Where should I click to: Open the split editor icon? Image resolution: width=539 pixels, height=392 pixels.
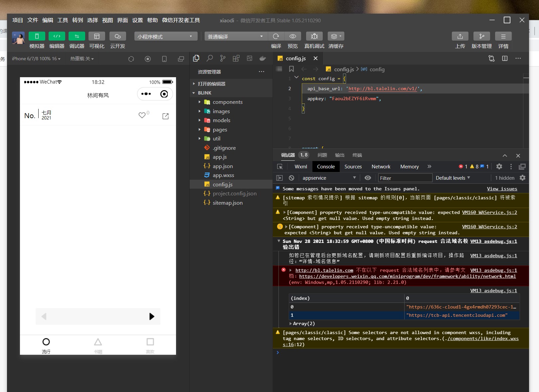[505, 59]
